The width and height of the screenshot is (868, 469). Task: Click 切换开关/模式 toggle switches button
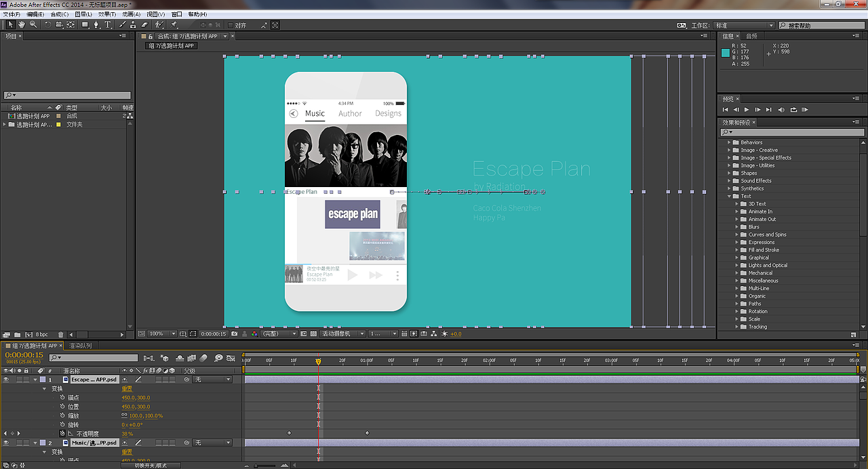click(x=150, y=466)
